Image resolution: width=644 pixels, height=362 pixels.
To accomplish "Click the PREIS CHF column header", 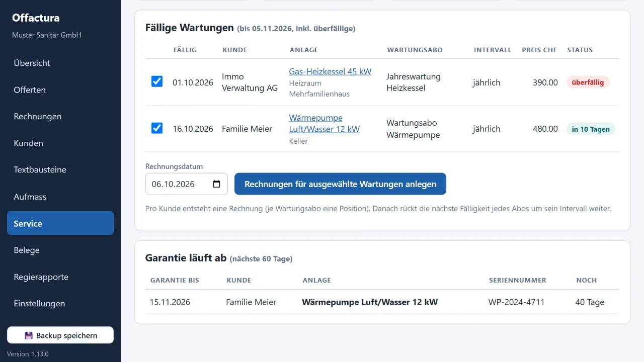I will pyautogui.click(x=540, y=50).
